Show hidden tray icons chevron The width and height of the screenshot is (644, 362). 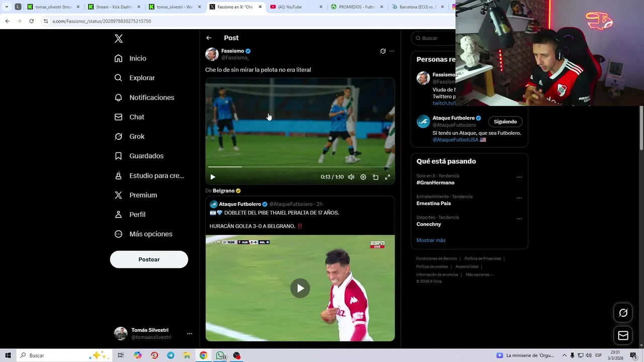(565, 355)
